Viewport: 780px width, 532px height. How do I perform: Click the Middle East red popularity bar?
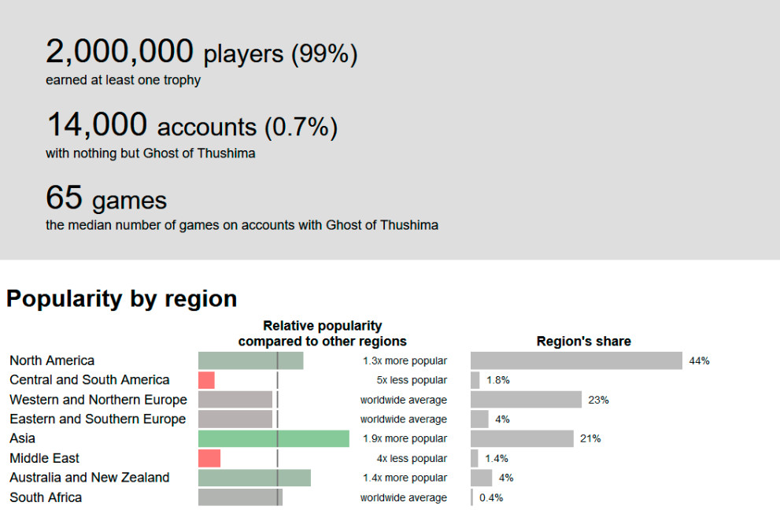[209, 458]
